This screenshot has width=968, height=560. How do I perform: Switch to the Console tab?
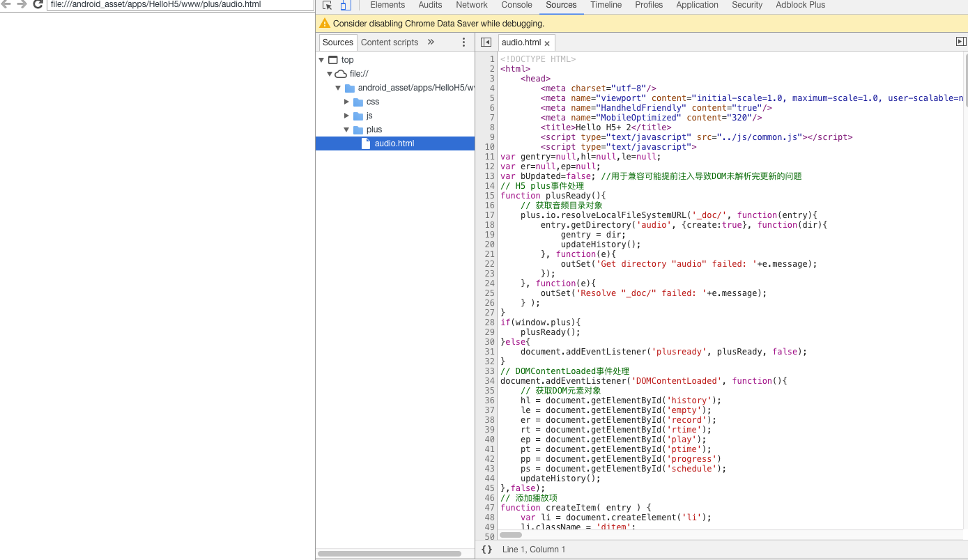coord(516,5)
